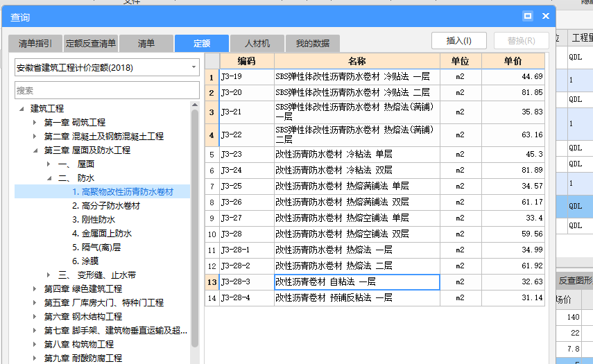Screen dimensions: 593x364
Task: Expand 第六章 钢木结构工程 node
Action: pos(35,317)
